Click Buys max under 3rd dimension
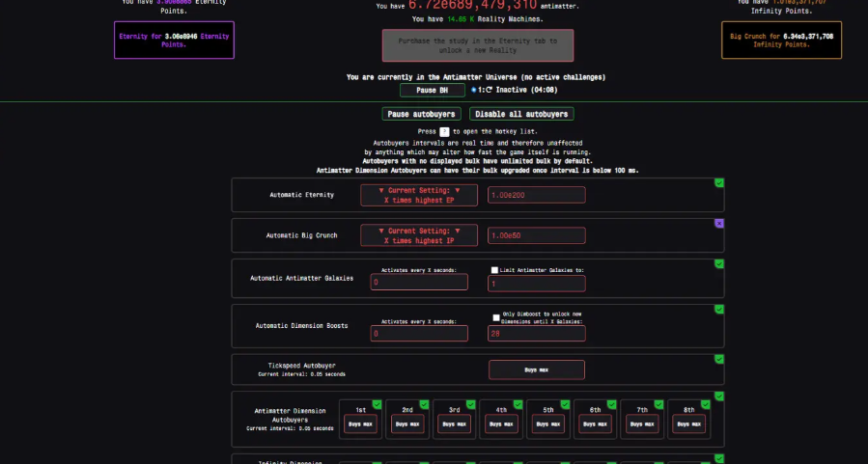 [x=455, y=424]
